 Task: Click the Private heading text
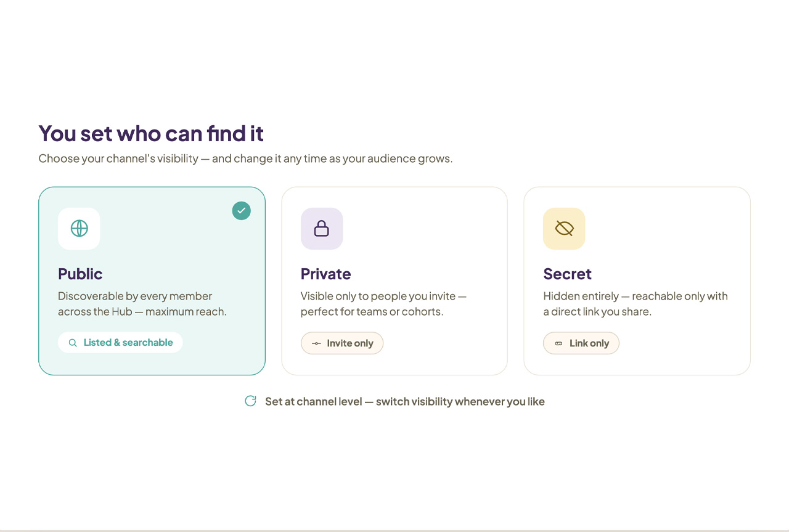tap(325, 274)
